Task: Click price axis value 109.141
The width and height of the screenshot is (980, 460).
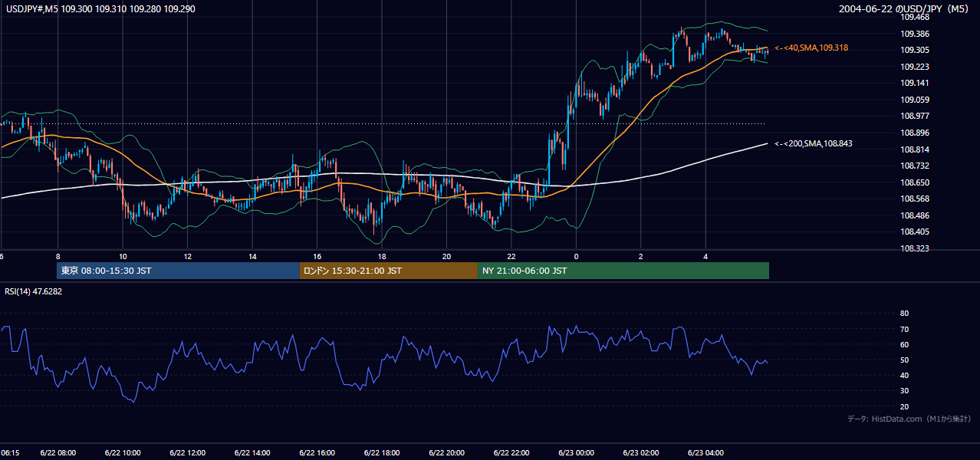Action: point(915,83)
